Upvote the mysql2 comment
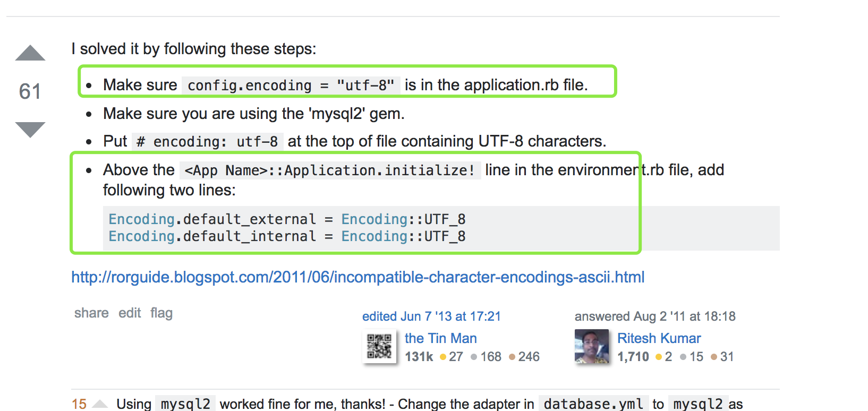This screenshot has height=411, width=868. click(100, 405)
